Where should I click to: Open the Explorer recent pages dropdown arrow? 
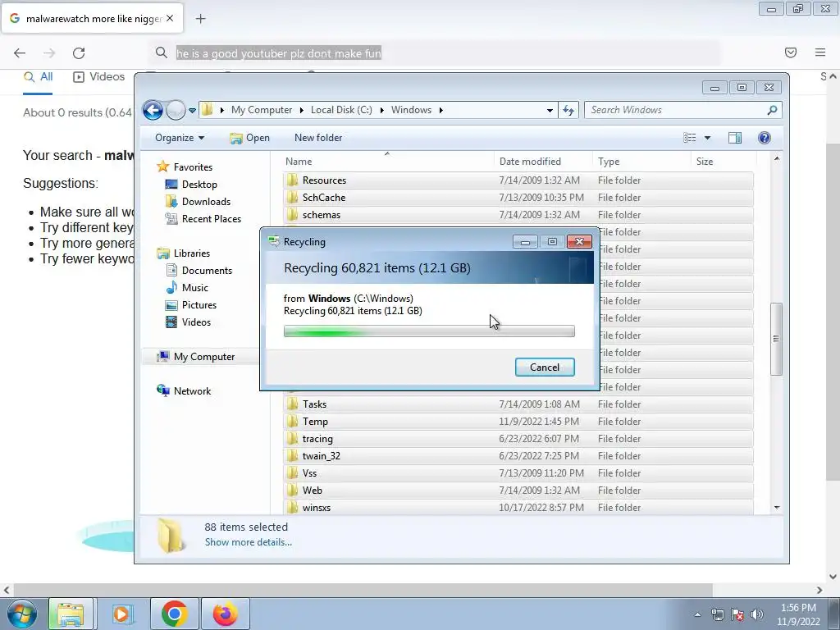coord(192,111)
